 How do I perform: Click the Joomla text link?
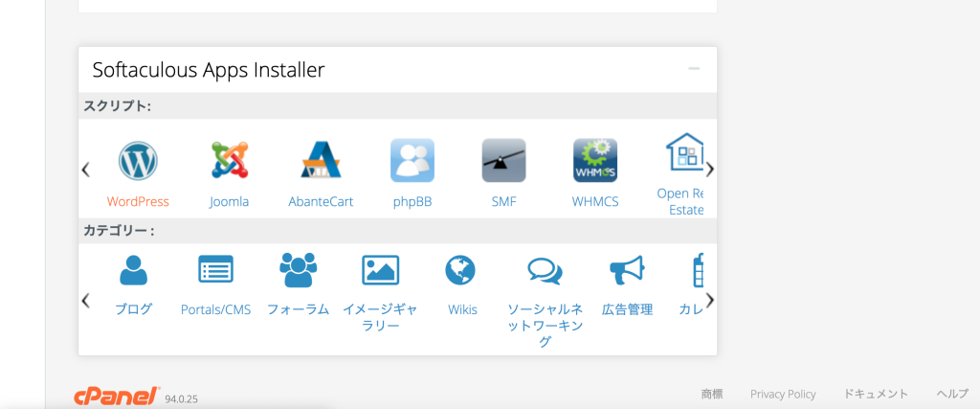230,202
